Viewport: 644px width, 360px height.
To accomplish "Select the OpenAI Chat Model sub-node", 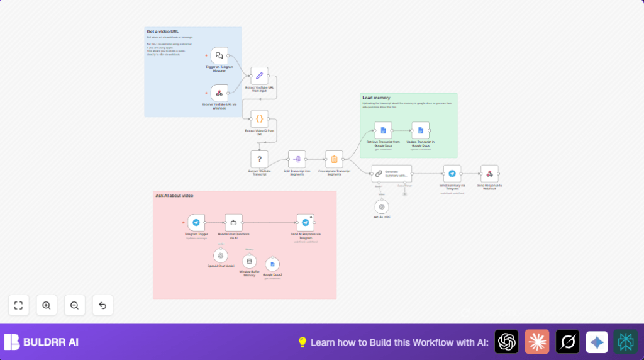I will pyautogui.click(x=220, y=255).
